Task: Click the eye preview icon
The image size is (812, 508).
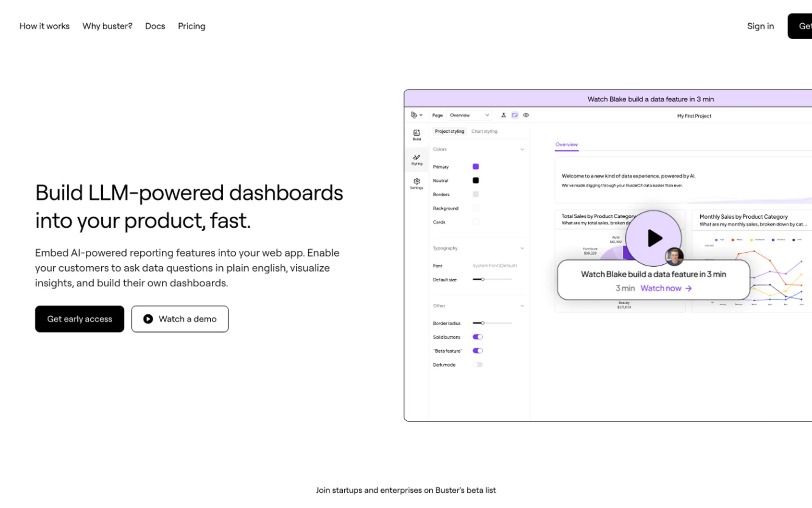Action: point(526,115)
